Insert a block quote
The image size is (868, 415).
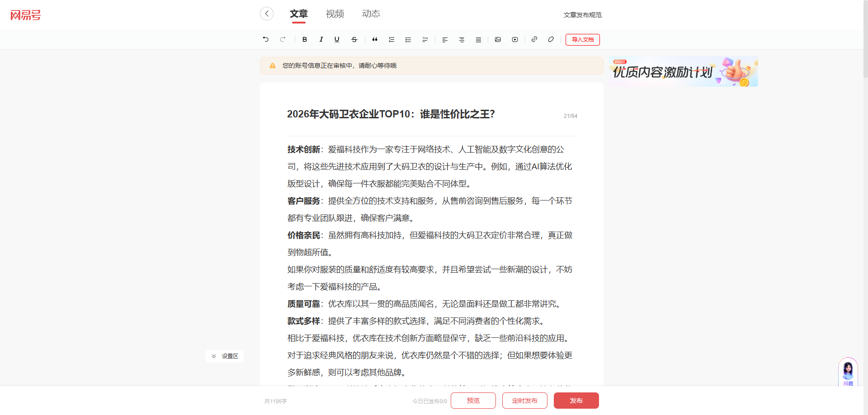coord(375,39)
